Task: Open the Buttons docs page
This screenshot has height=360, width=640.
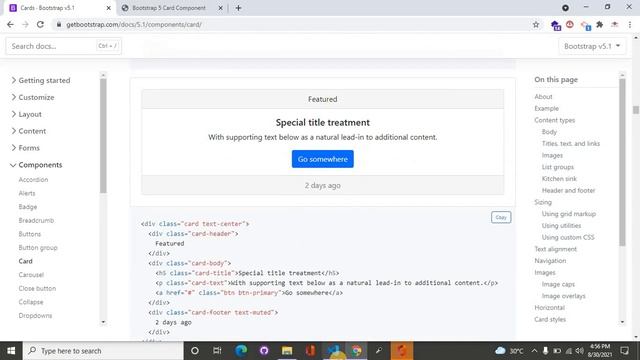Action: pyautogui.click(x=30, y=234)
